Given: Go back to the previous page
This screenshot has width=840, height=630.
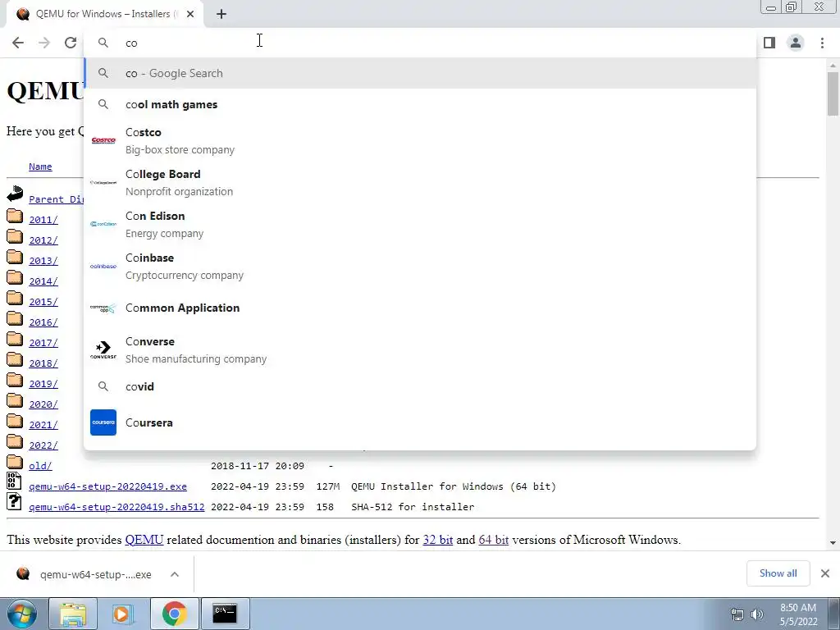Looking at the screenshot, I should [18, 43].
